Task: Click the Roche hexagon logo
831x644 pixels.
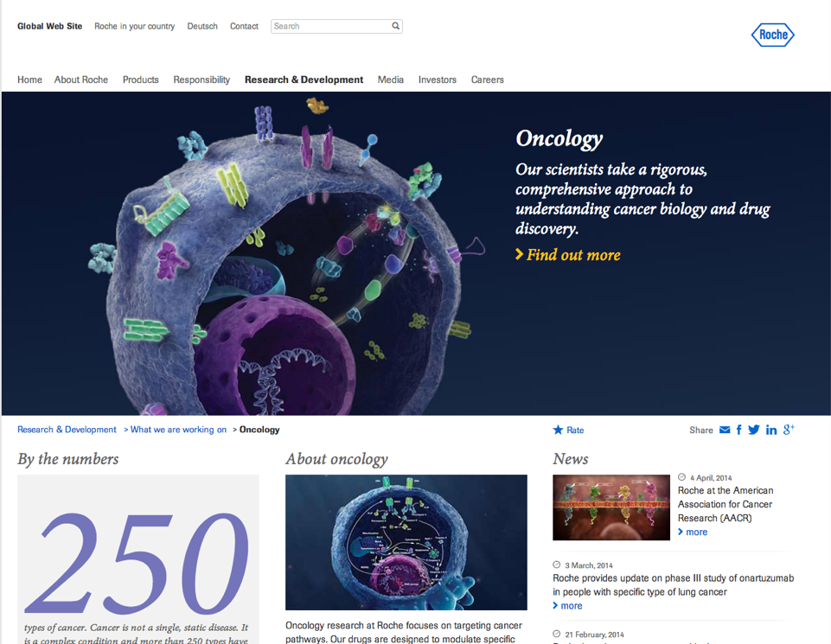Action: pos(773,35)
